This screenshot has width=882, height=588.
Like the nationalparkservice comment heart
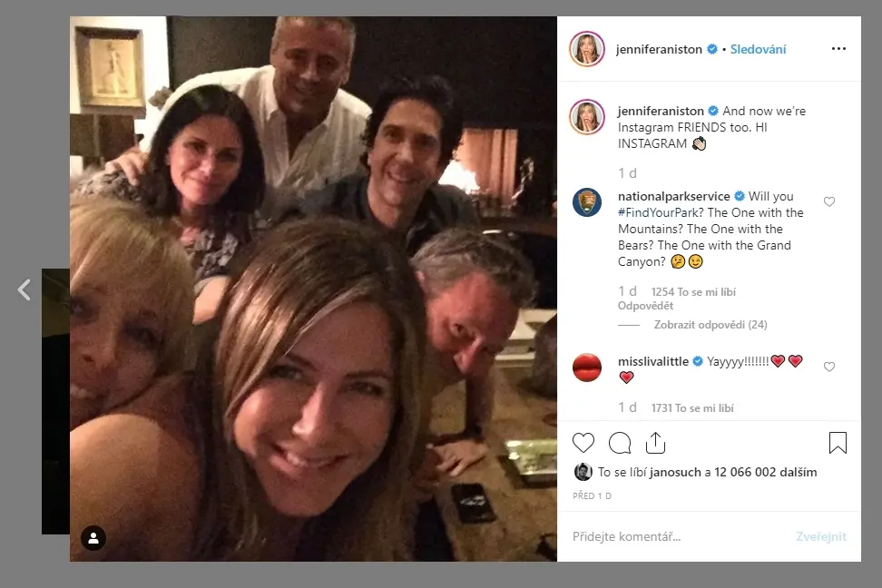point(829,201)
